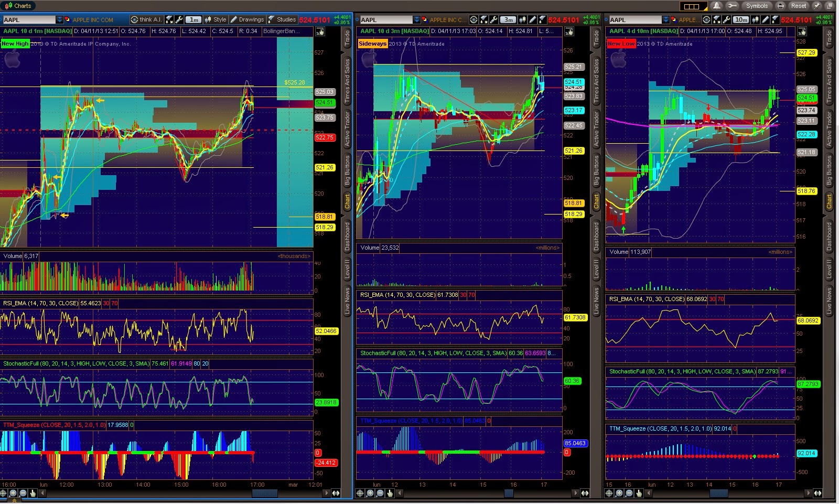This screenshot has height=504, width=839.
Task: Click the 1m chart horizontal scrollbar thumb
Action: [265, 493]
